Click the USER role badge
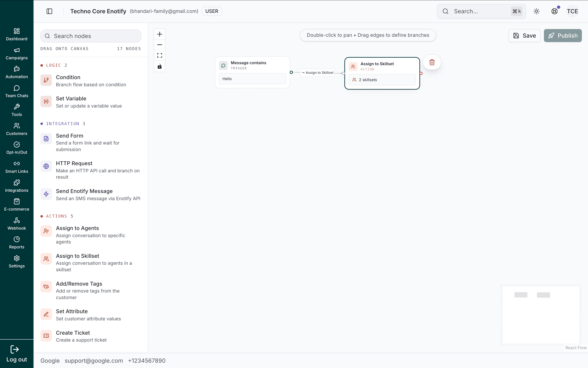The height and width of the screenshot is (368, 588). [x=212, y=11]
